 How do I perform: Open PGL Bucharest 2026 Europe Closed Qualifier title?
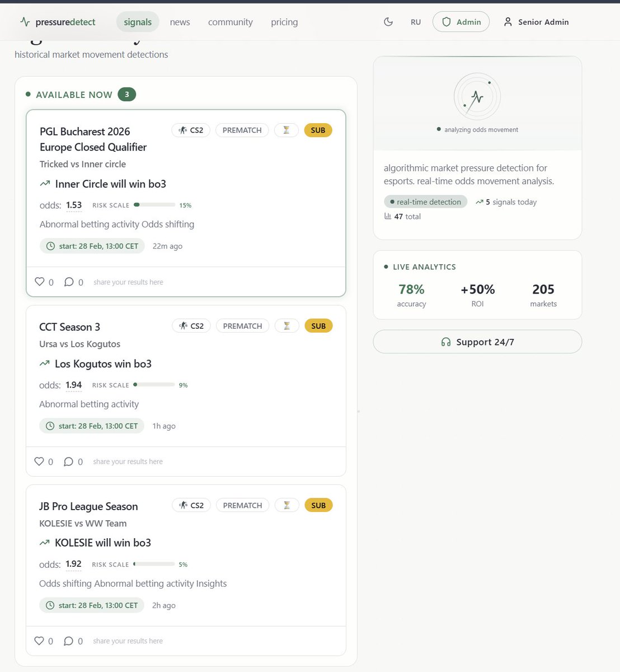[x=93, y=139]
